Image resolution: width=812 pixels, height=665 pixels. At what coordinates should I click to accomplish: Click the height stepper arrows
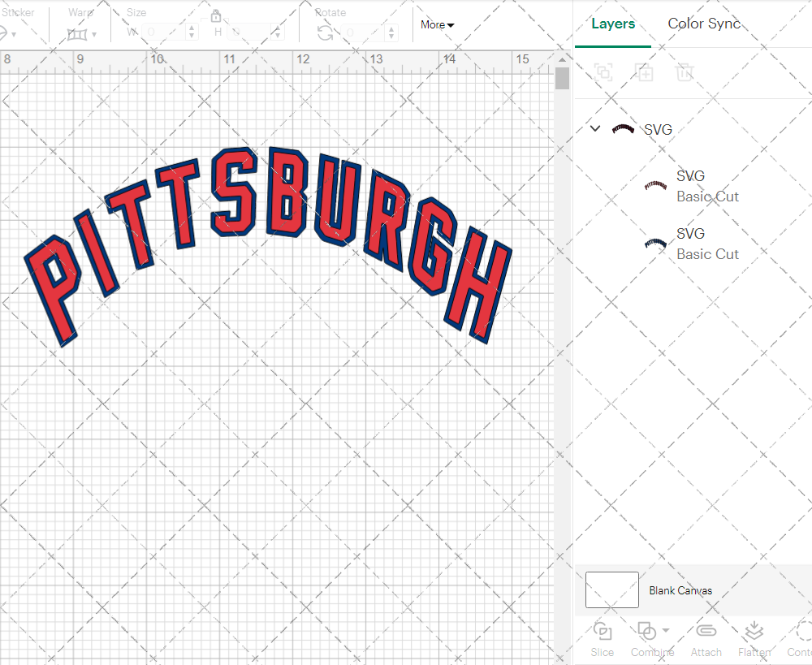(x=278, y=32)
